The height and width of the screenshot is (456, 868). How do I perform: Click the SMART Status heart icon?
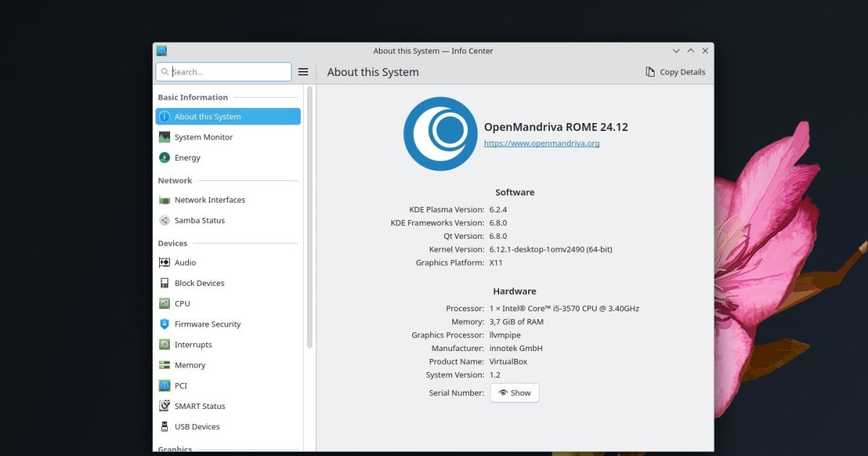tap(166, 406)
